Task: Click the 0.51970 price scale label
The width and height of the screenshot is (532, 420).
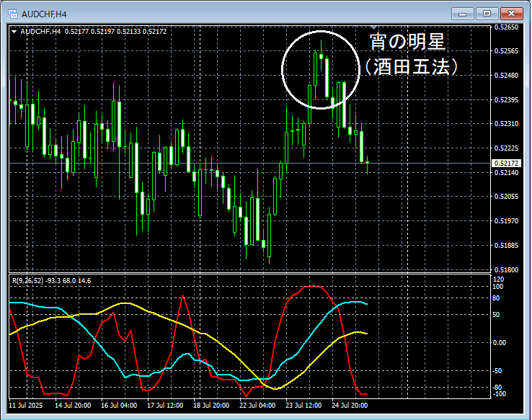Action: click(507, 221)
